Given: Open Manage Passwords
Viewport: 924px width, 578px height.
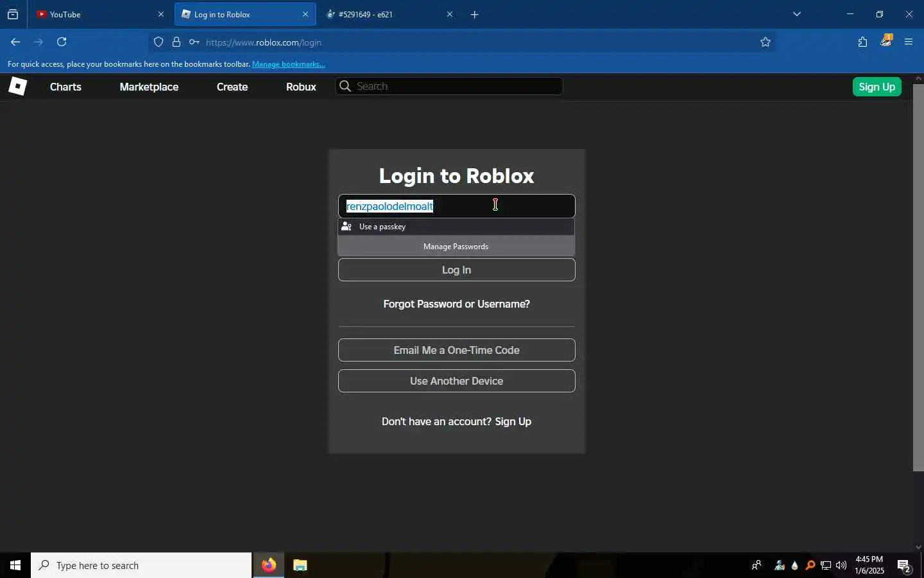Looking at the screenshot, I should click(456, 247).
